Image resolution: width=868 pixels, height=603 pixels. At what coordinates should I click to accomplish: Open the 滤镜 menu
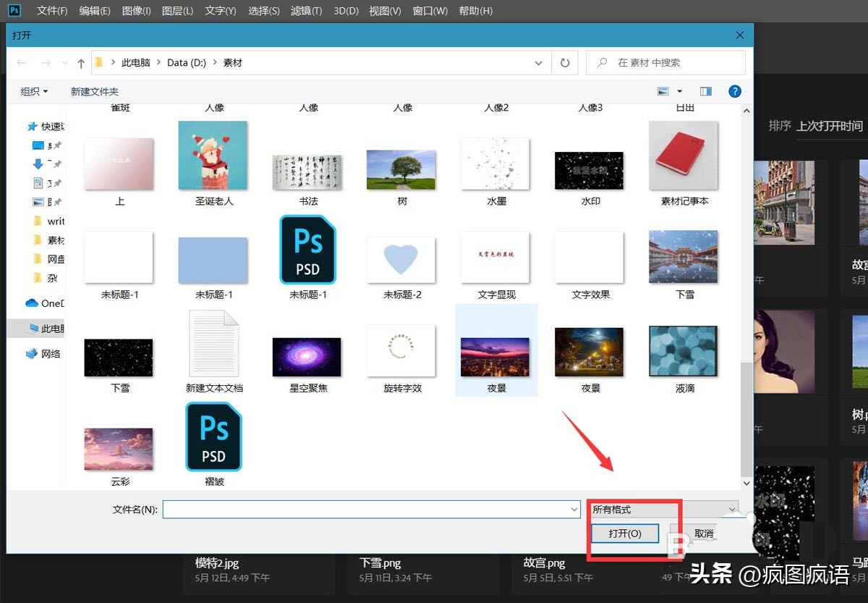(x=305, y=10)
